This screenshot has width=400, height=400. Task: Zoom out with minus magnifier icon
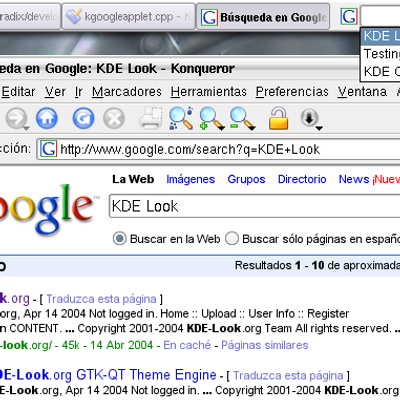point(241,119)
